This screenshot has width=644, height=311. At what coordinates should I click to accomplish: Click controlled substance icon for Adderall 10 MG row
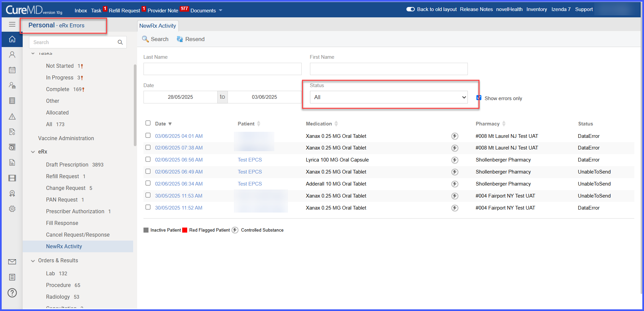tap(454, 184)
